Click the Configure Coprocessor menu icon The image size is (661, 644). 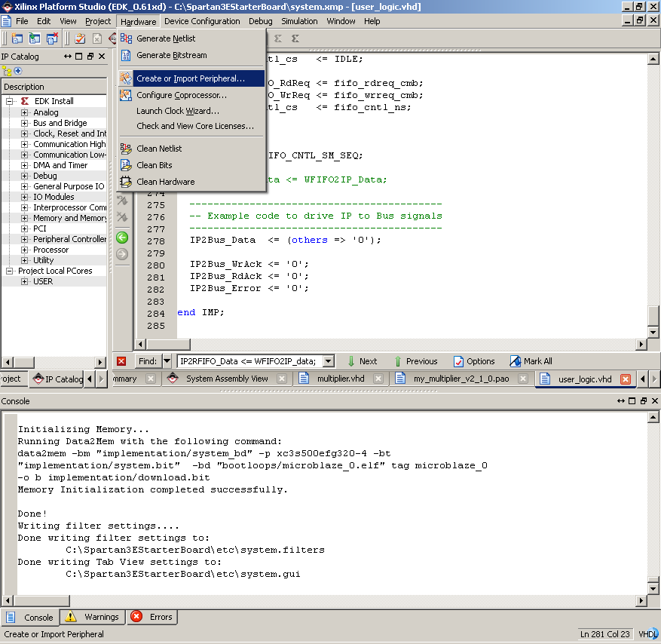126,95
